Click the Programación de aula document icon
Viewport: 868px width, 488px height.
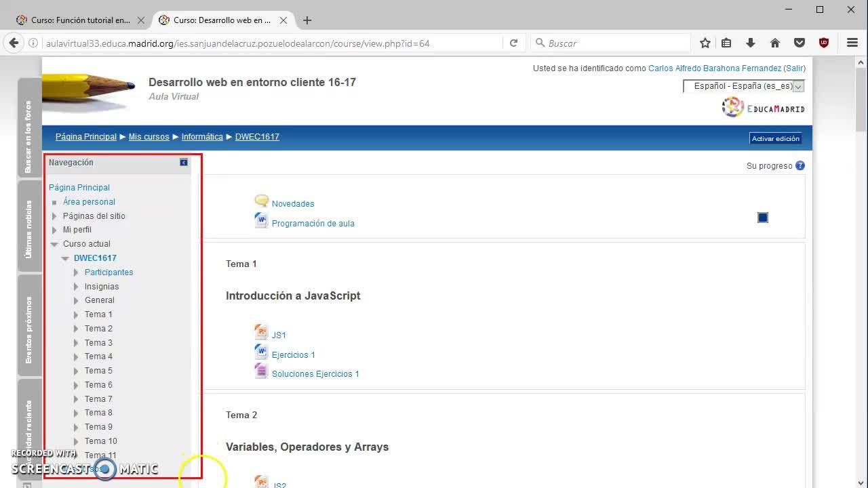[261, 221]
